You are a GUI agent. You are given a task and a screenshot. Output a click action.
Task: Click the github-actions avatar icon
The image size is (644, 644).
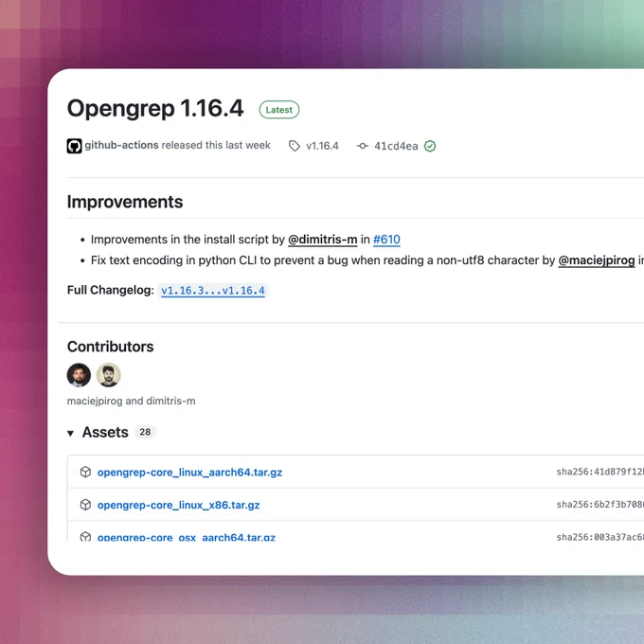point(74,146)
